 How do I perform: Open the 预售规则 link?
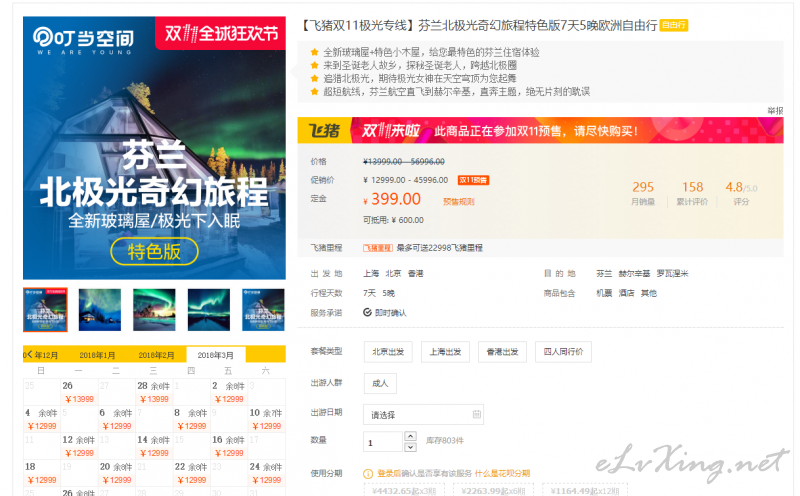(x=459, y=202)
